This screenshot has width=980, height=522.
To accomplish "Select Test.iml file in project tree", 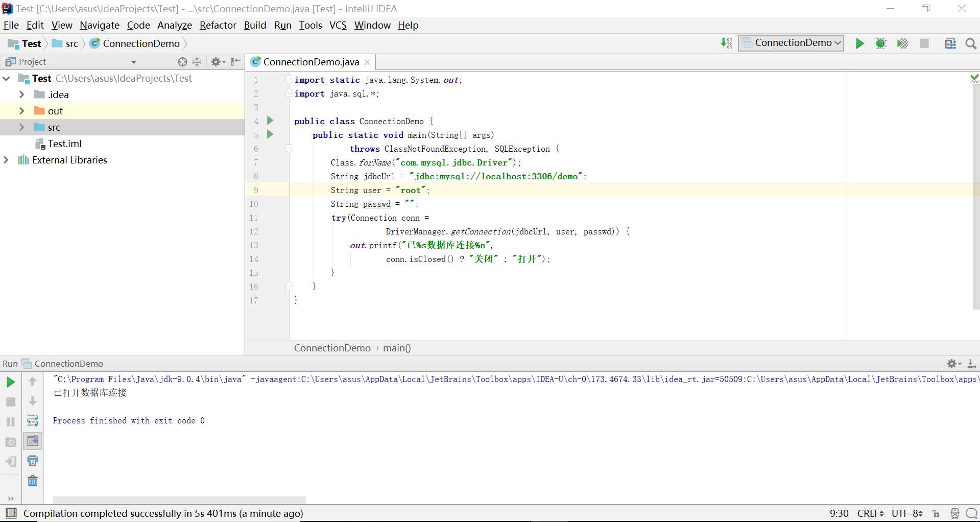I will tap(64, 144).
